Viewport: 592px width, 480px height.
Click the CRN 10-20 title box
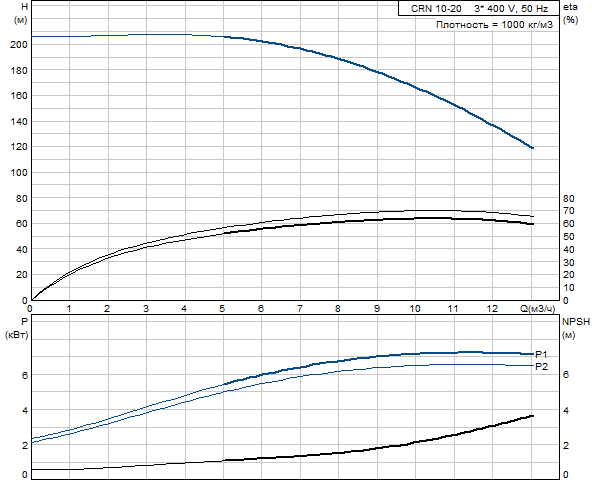point(479,8)
